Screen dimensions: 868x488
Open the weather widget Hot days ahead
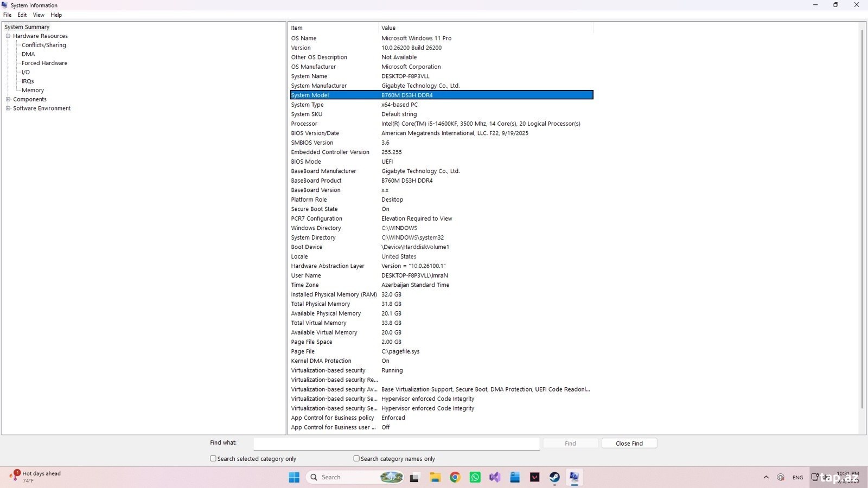pos(36,477)
